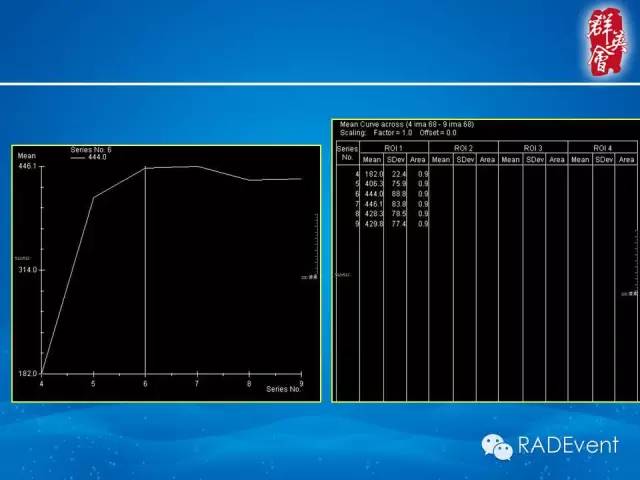This screenshot has width=640, height=480.
Task: Click the Area header under ROI 1
Action: pyautogui.click(x=418, y=159)
